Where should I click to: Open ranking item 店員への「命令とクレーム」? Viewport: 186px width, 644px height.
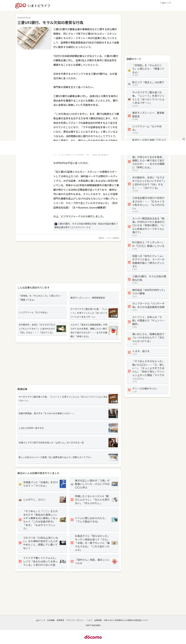coord(147,262)
